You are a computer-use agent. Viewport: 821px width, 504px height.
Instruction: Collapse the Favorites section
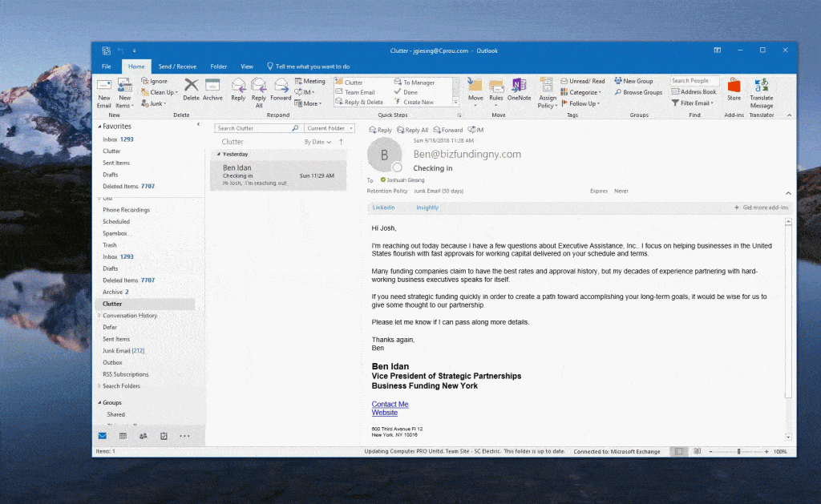click(99, 127)
